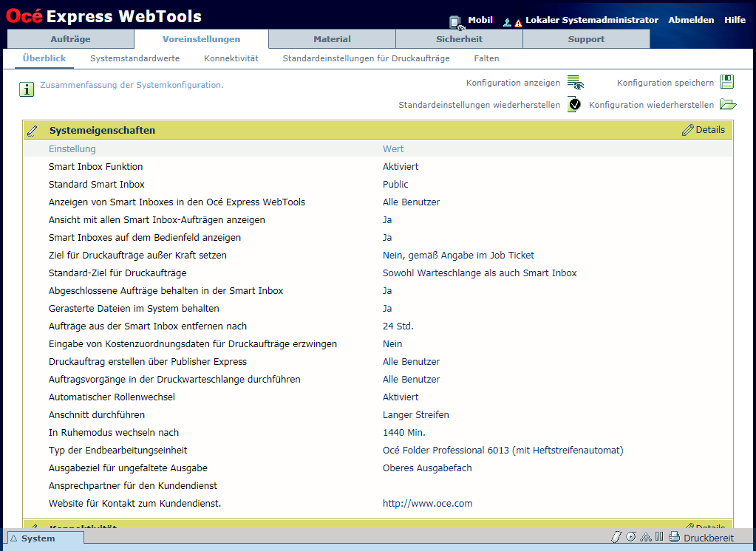Click 'Ziel für Druckaufträge außer Kraft setzen'
This screenshot has height=551, width=756.
137,256
